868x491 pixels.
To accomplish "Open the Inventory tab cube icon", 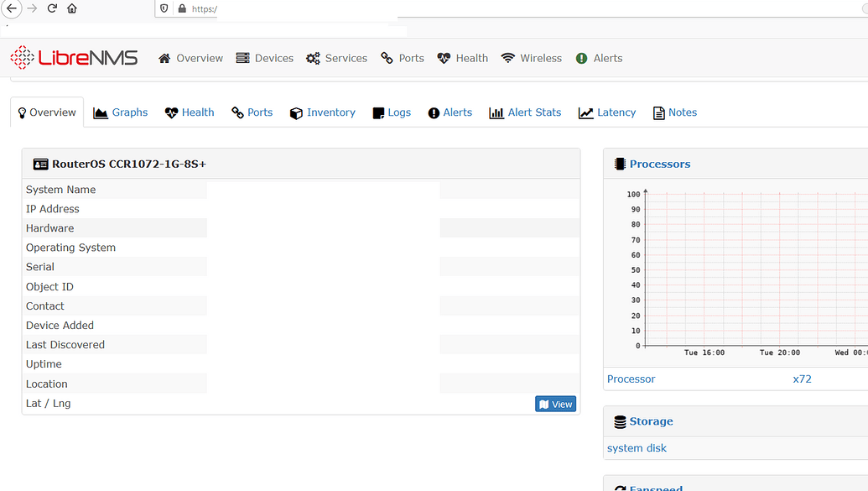I will click(x=296, y=113).
